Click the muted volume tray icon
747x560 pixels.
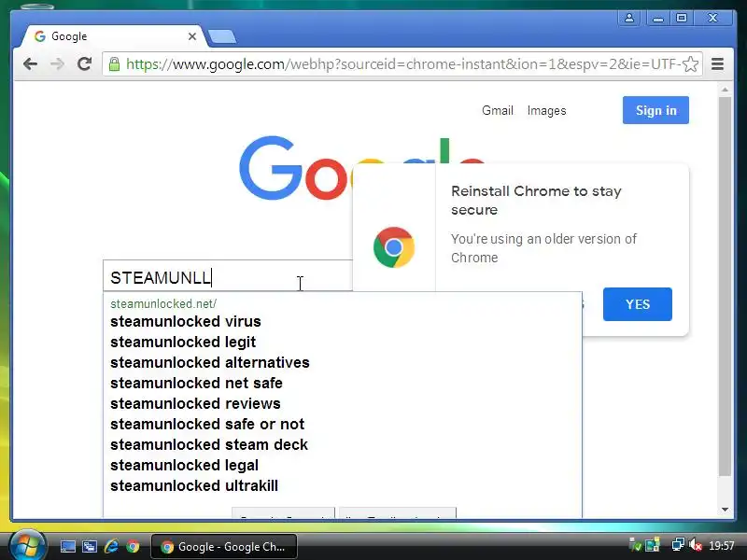[696, 544]
